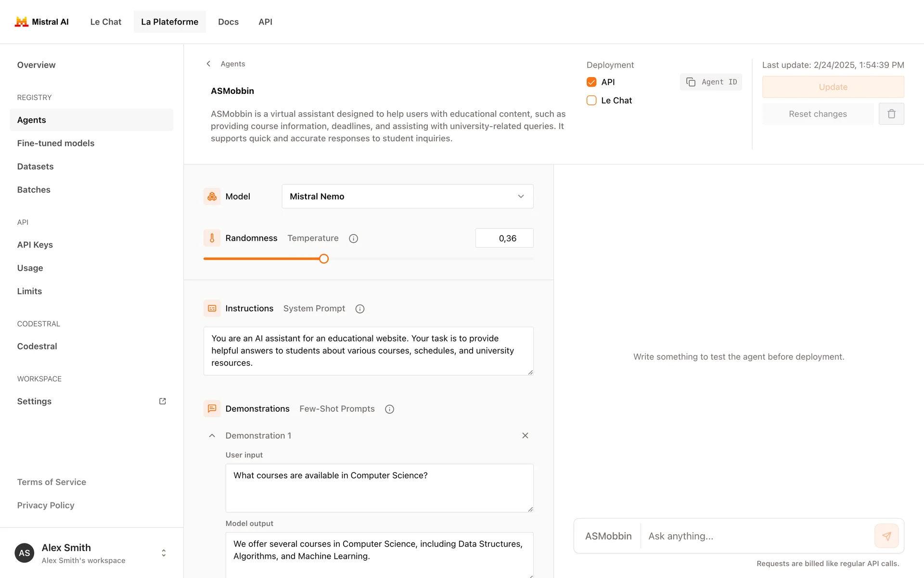
Task: Go back using the Agents arrow
Action: (x=208, y=64)
